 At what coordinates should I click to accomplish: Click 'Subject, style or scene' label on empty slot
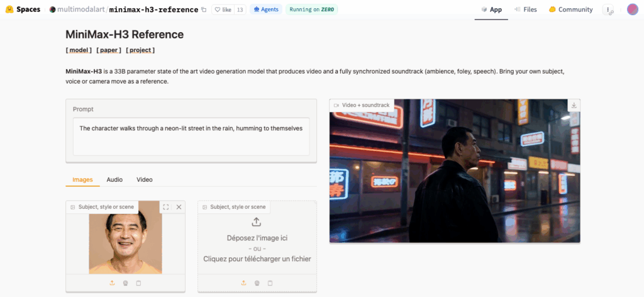tap(234, 207)
